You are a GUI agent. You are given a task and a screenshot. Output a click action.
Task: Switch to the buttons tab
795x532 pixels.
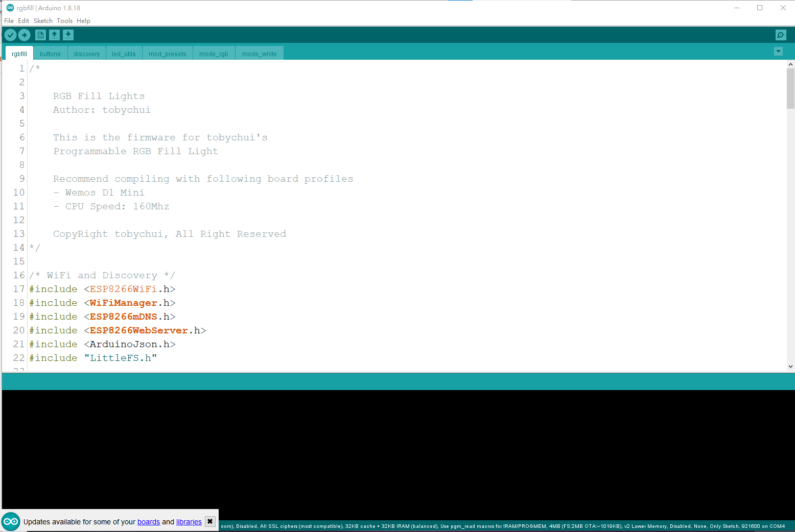[x=50, y=54]
